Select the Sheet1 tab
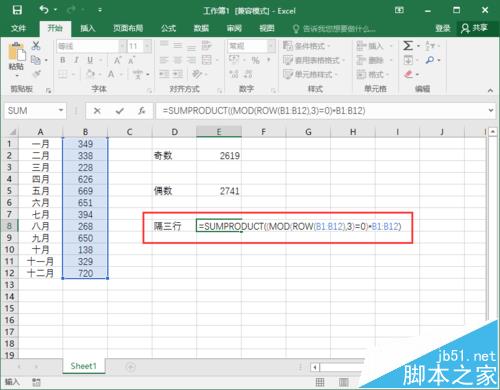 [x=83, y=366]
